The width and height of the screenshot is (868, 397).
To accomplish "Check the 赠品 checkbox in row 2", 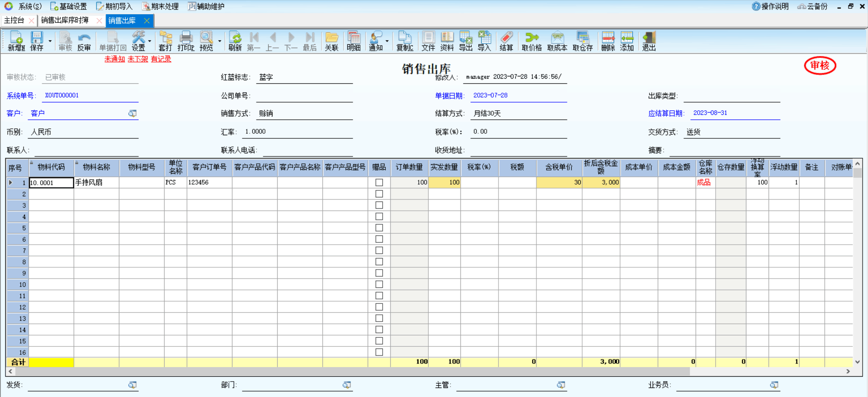I will 379,194.
